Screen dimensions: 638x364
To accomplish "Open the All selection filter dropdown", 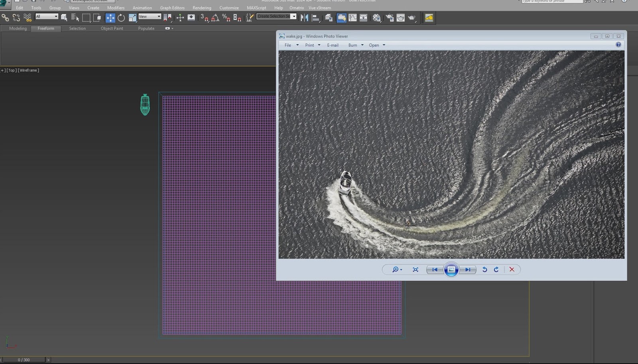I will pyautogui.click(x=47, y=16).
